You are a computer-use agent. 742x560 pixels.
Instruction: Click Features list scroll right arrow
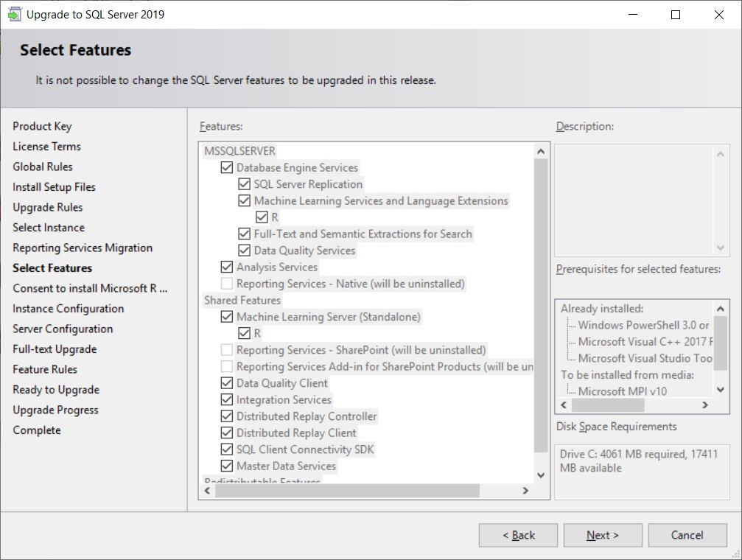525,491
